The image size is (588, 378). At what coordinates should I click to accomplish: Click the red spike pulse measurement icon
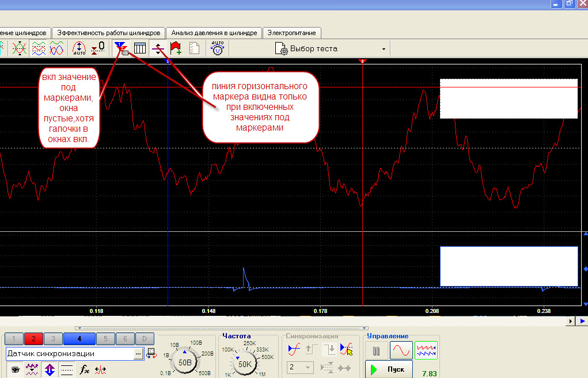coord(101,370)
